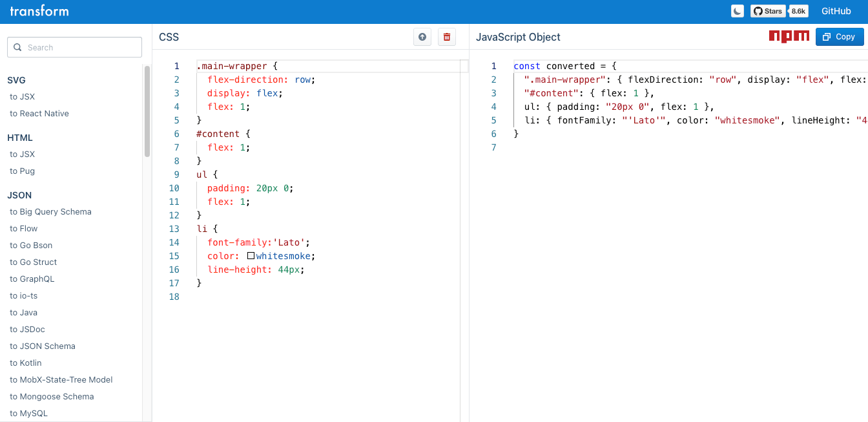Image resolution: width=868 pixels, height=422 pixels.
Task: Click the CSS panel title
Action: (169, 37)
